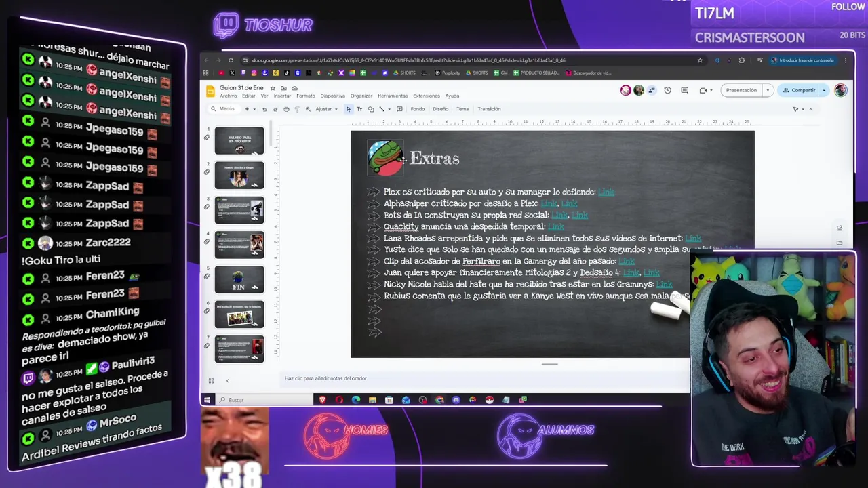Click the Diseño button

441,109
